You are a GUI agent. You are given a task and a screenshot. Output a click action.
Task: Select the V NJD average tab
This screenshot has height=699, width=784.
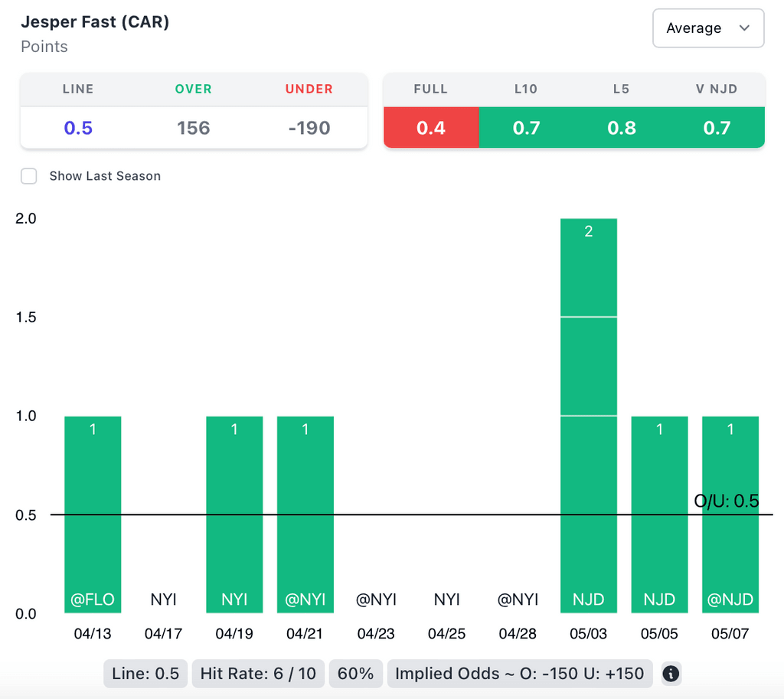pos(717,127)
